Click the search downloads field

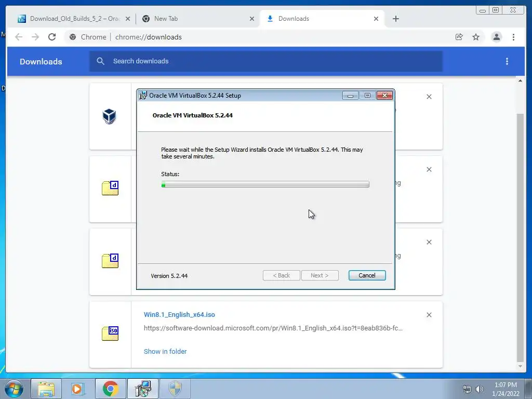pos(265,61)
